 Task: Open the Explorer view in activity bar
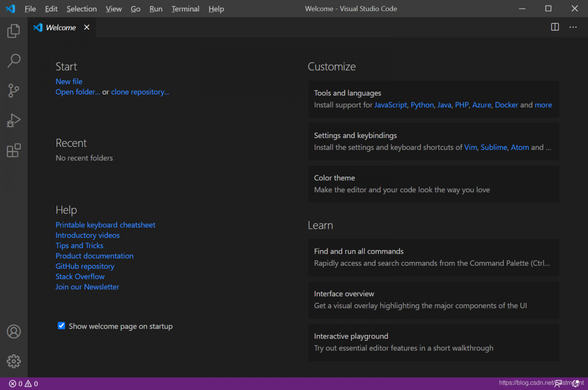coord(14,31)
